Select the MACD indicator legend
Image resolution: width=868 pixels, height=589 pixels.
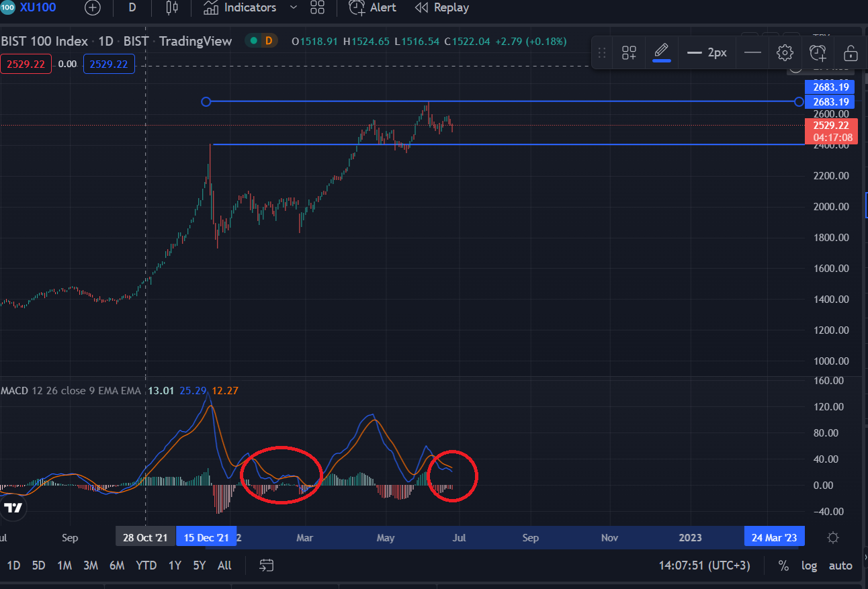tap(71, 390)
